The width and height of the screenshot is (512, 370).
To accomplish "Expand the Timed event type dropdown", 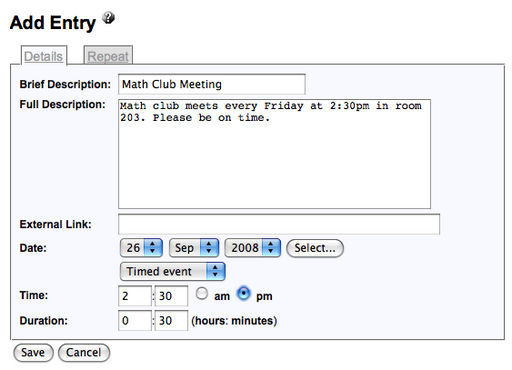I will (x=173, y=271).
